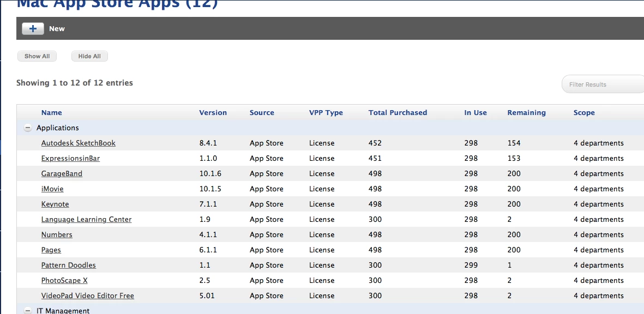Image resolution: width=644 pixels, height=314 pixels.
Task: Click Show All button
Action: (x=37, y=56)
